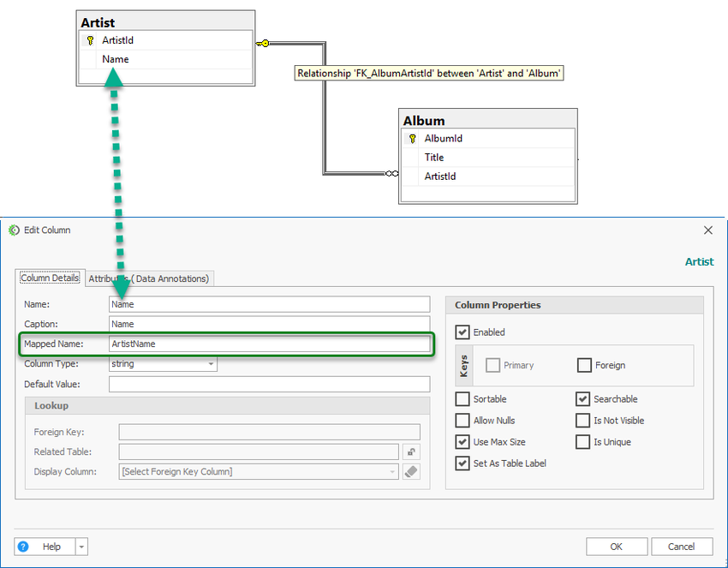Enable the Sortable checkbox
This screenshot has height=568, width=728.
coord(462,399)
